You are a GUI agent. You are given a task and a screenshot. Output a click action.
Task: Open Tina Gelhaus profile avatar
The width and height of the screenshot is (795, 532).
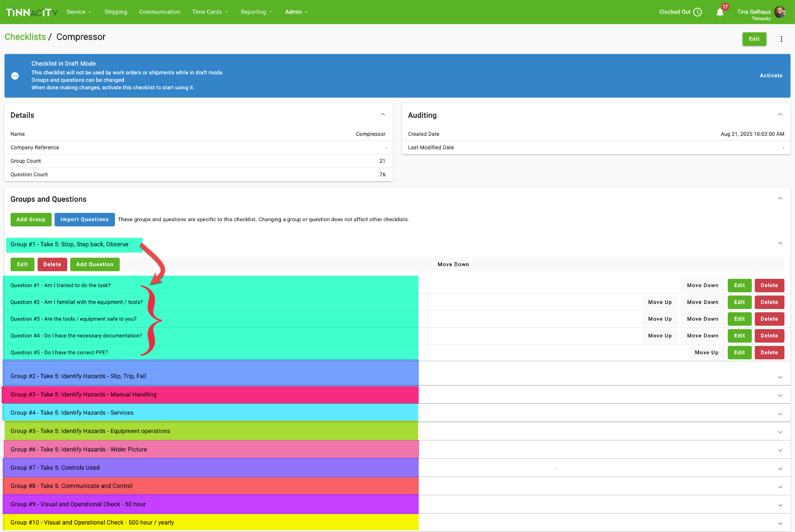(x=780, y=12)
